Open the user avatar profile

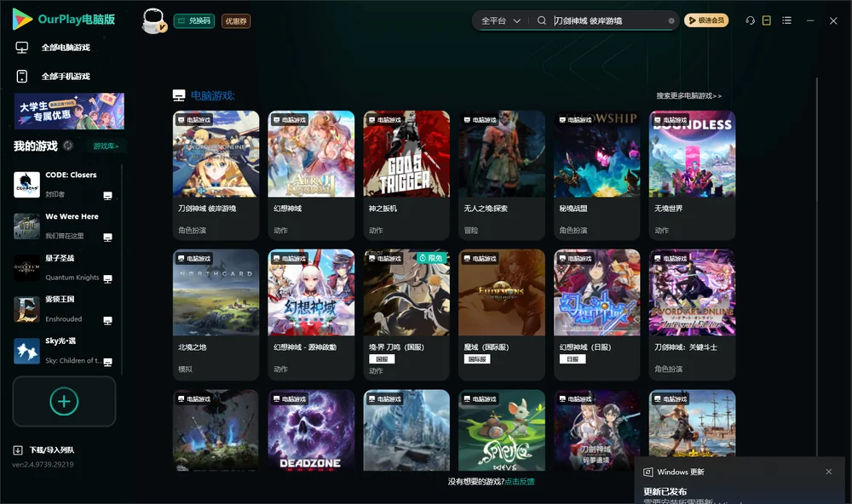(153, 20)
